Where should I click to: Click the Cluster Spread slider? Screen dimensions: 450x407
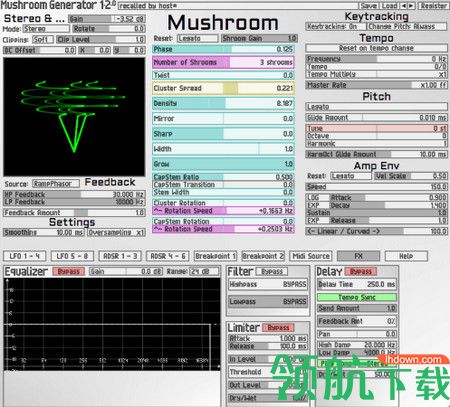(x=223, y=88)
